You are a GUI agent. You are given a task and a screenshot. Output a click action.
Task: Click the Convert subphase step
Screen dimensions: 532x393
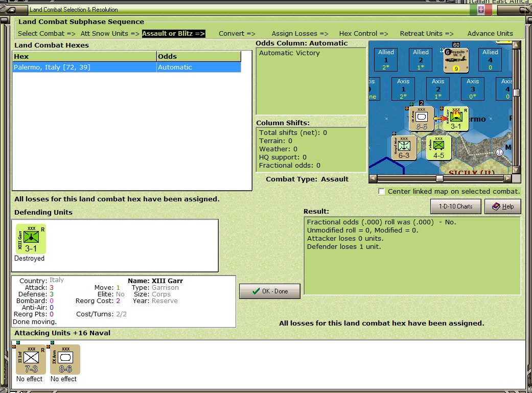click(x=237, y=34)
